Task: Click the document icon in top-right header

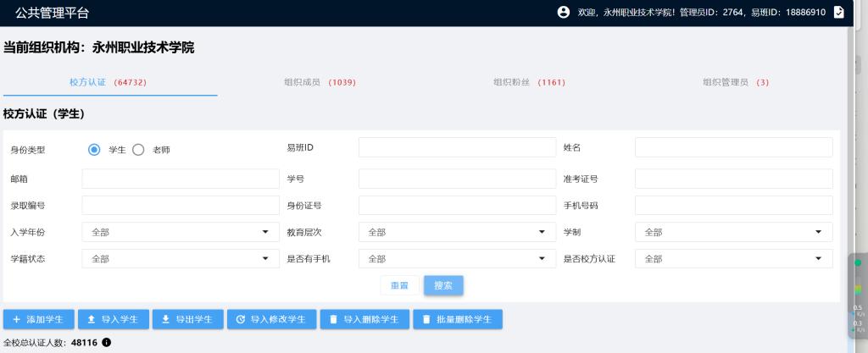Action: [x=838, y=12]
